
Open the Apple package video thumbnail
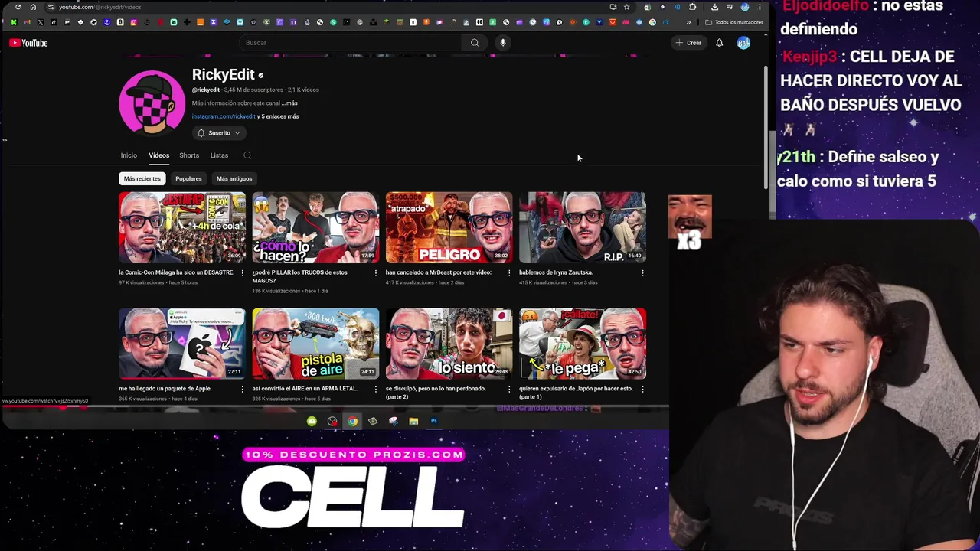point(182,344)
